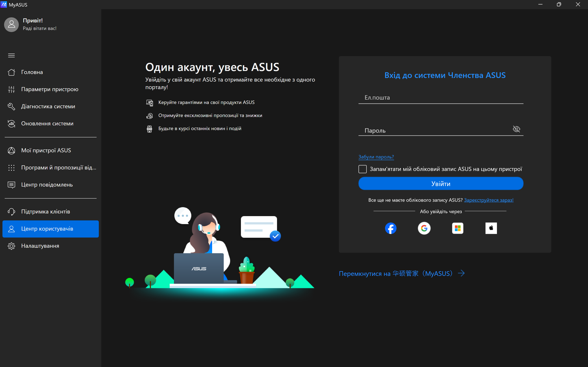Collapse the sidebar with the hamburger menu
Viewport: 588px width, 367px height.
11,55
